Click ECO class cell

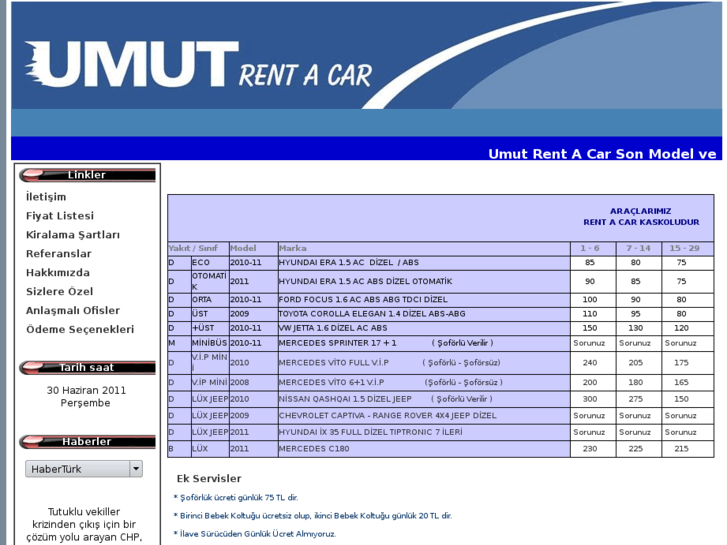click(210, 263)
